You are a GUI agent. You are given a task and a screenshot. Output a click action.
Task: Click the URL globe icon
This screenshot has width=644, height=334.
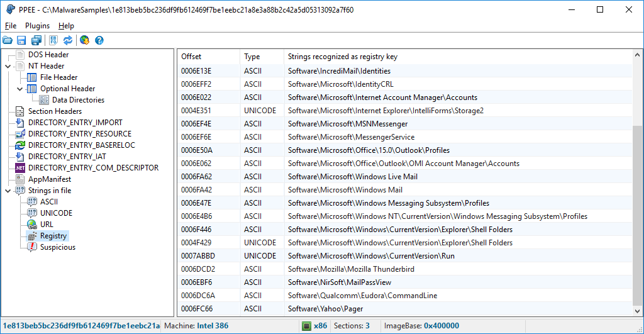(31, 225)
